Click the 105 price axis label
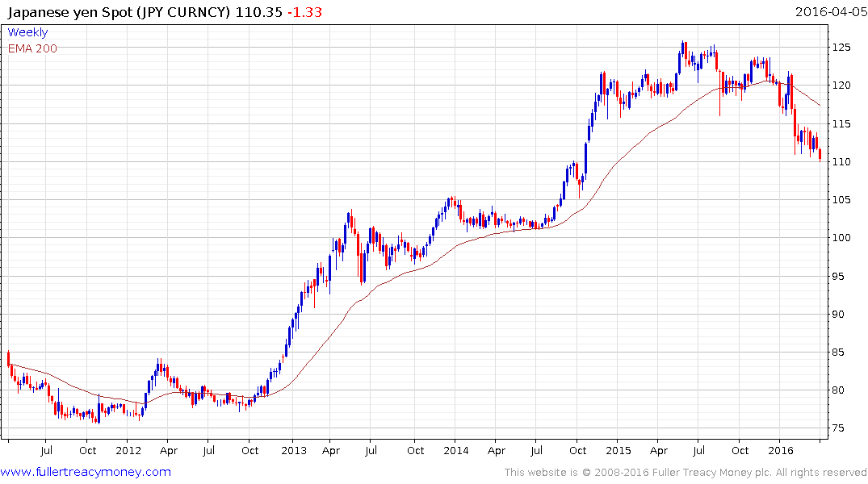The height and width of the screenshot is (484, 868). tap(841, 200)
